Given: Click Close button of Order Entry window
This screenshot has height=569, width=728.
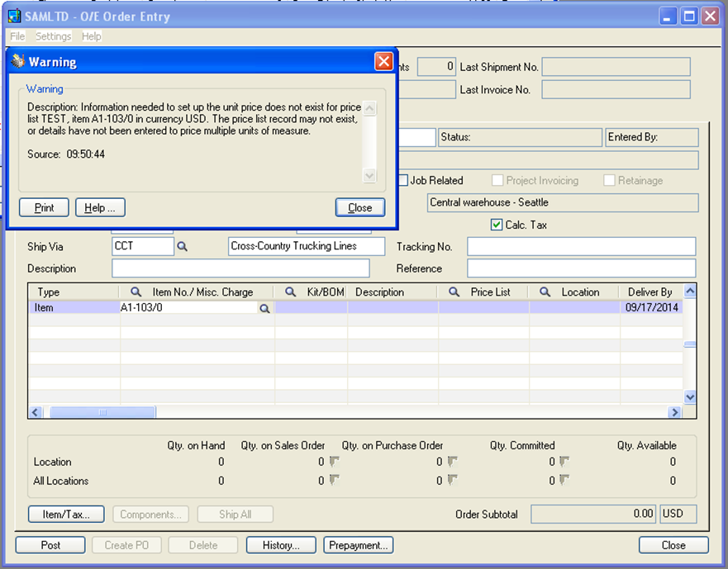Looking at the screenshot, I should [x=673, y=545].
